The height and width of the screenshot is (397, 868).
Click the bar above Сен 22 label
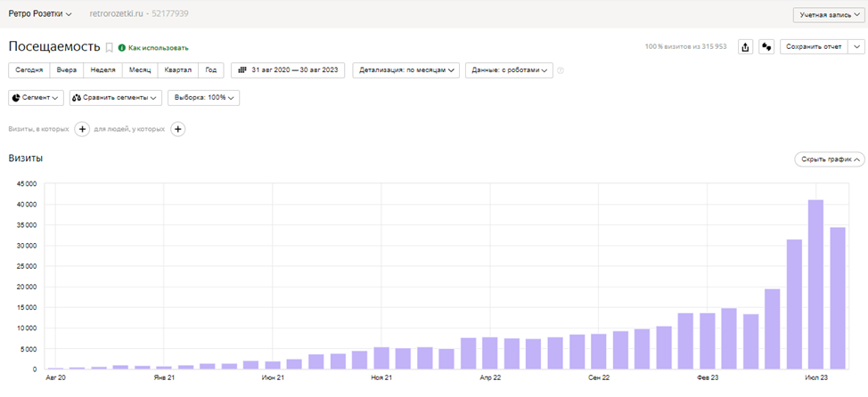click(x=598, y=351)
